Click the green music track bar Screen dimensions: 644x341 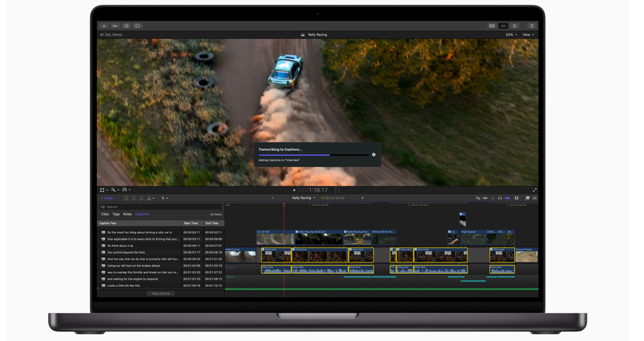[x=381, y=289]
